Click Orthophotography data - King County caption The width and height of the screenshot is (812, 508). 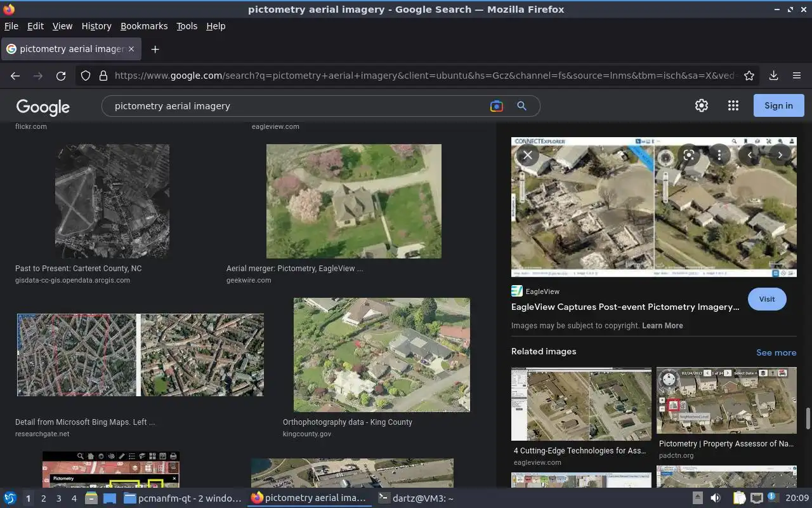[x=348, y=422]
